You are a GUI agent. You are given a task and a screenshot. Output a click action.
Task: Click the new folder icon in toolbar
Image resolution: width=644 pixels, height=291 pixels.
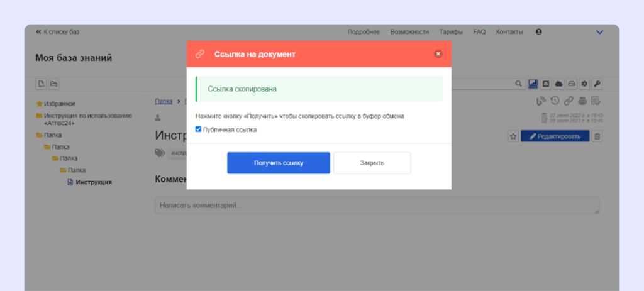click(x=53, y=84)
